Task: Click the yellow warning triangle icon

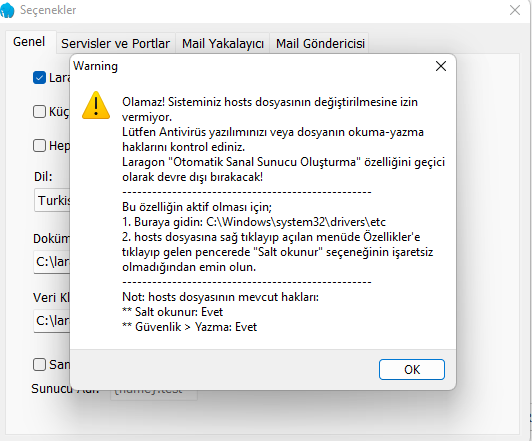Action: coord(96,105)
